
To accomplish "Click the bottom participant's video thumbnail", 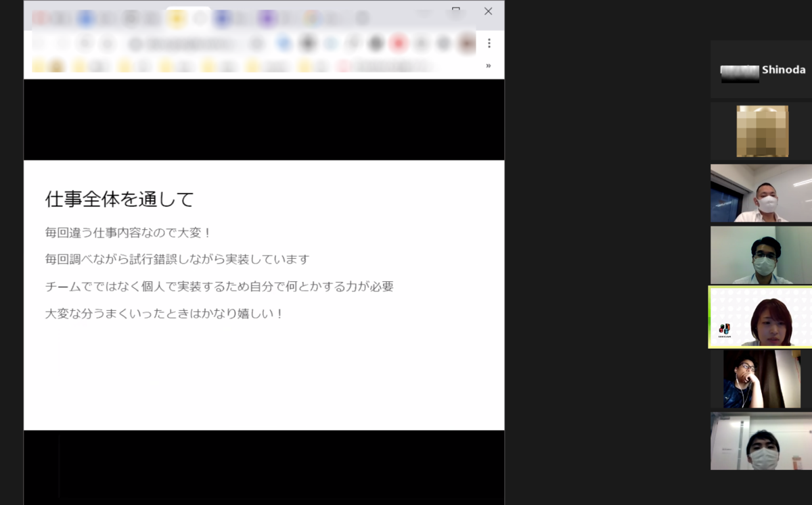I will point(761,441).
